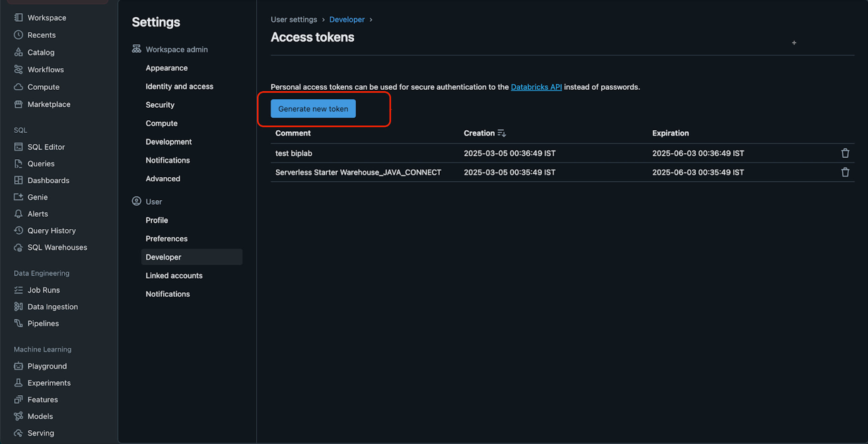Screen dimensions: 868x444
Task: Open User Notifications settings
Action: (x=167, y=294)
